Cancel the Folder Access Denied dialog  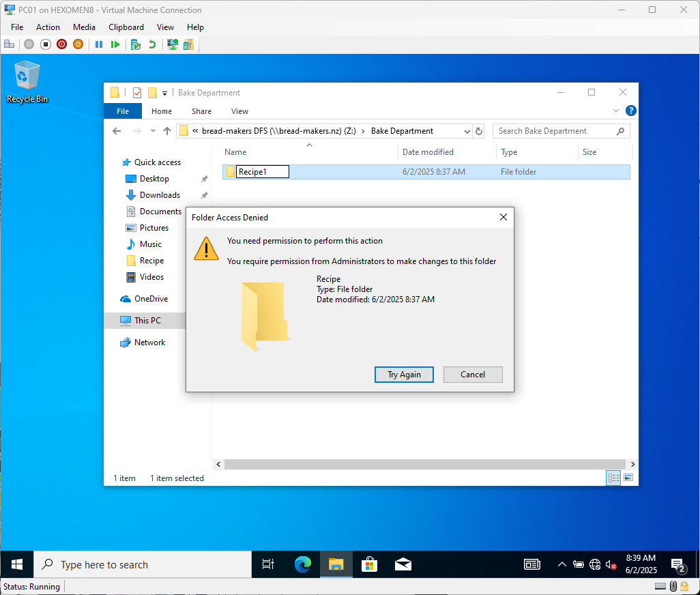[x=473, y=375]
